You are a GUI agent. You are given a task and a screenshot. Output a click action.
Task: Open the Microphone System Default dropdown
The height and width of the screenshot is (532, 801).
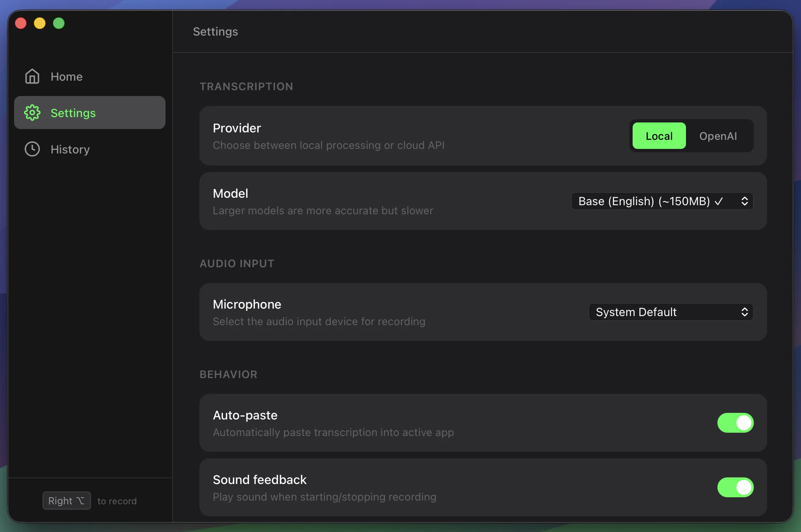pos(671,312)
